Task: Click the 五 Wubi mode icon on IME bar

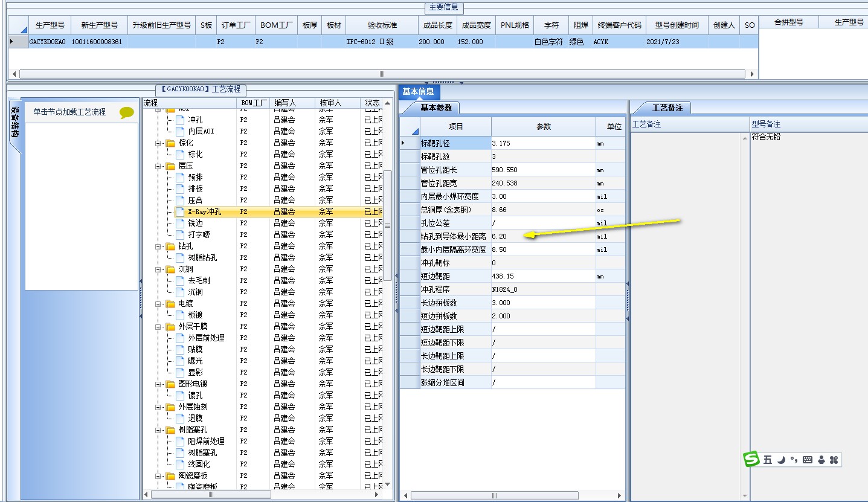Action: (x=768, y=460)
